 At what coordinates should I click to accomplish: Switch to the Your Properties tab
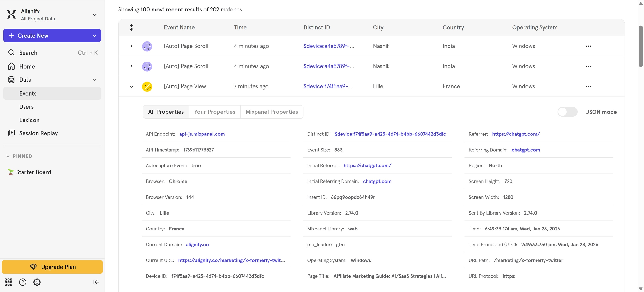coord(215,112)
